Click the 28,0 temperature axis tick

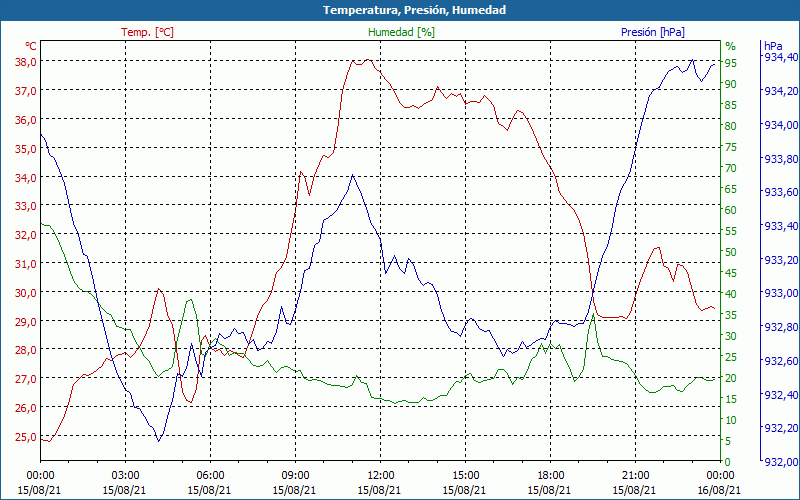pyautogui.click(x=26, y=350)
